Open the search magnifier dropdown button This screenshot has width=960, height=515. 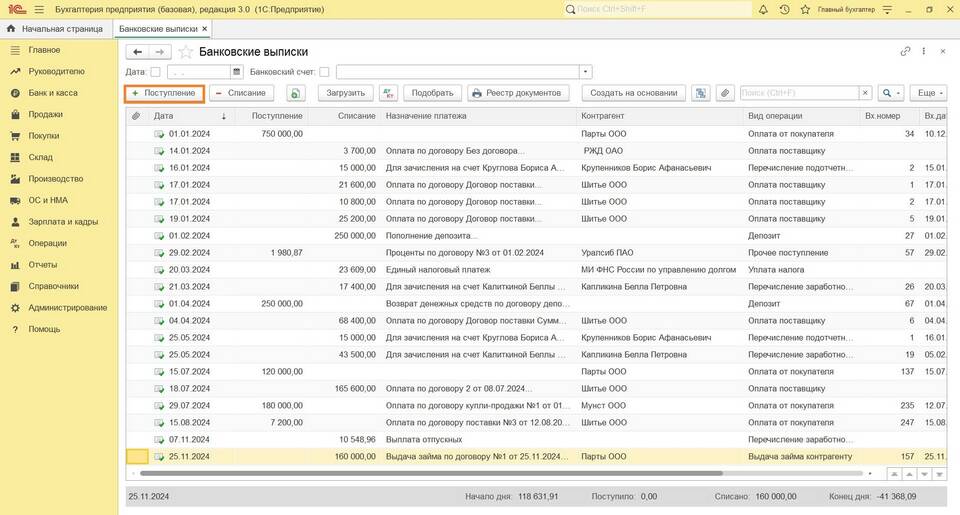point(890,93)
